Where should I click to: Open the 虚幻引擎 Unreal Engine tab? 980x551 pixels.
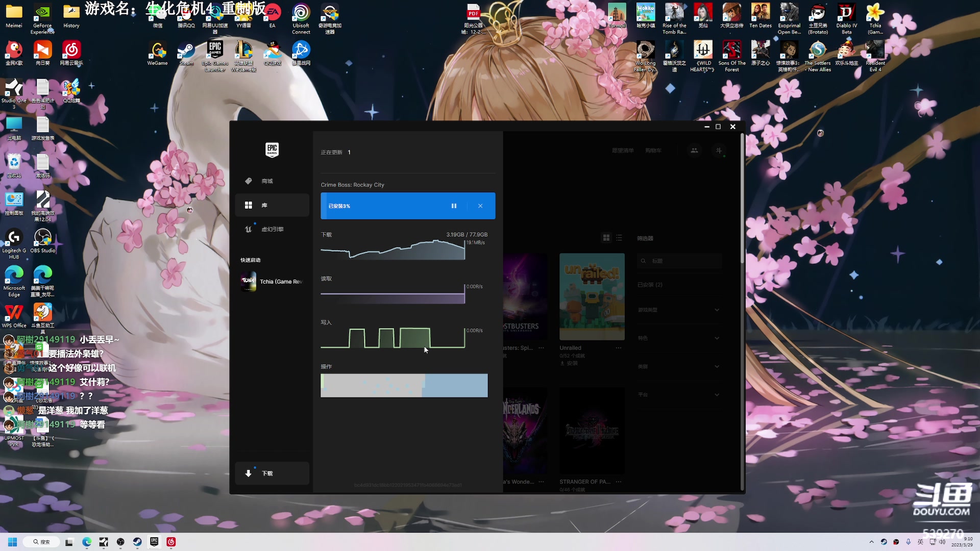coord(272,229)
